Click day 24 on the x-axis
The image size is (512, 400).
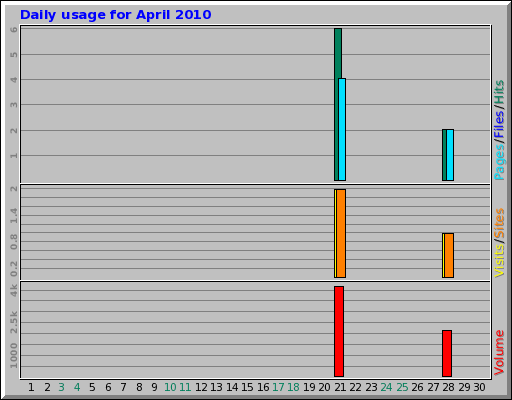386,387
